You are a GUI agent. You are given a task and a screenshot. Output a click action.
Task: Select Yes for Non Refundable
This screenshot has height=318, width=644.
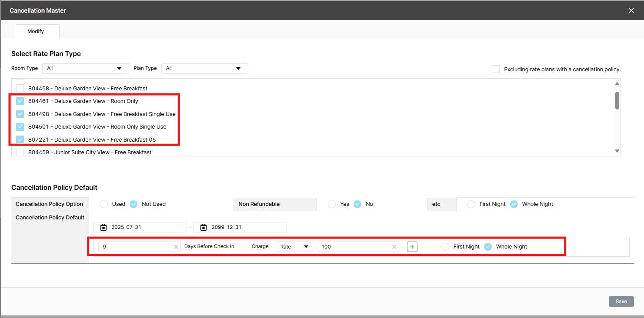[x=332, y=204]
